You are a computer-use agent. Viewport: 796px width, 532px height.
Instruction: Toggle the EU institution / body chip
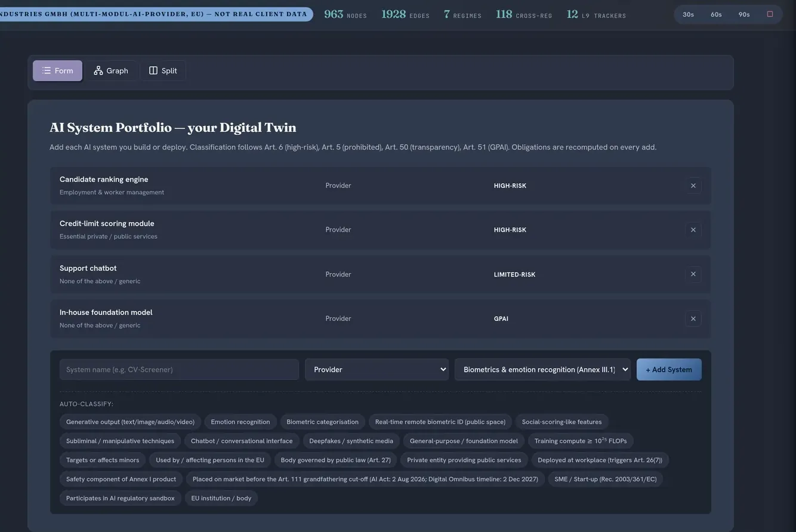(x=221, y=498)
